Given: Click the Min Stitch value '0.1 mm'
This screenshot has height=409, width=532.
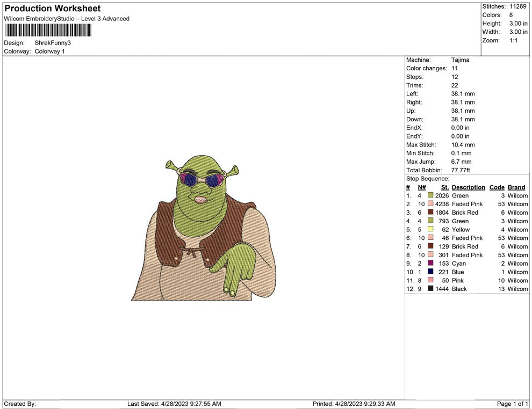Looking at the screenshot, I should (x=462, y=153).
